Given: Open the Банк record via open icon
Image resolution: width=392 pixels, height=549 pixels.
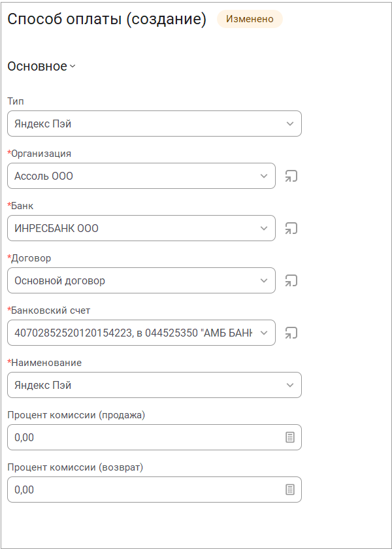Looking at the screenshot, I should (x=291, y=228).
